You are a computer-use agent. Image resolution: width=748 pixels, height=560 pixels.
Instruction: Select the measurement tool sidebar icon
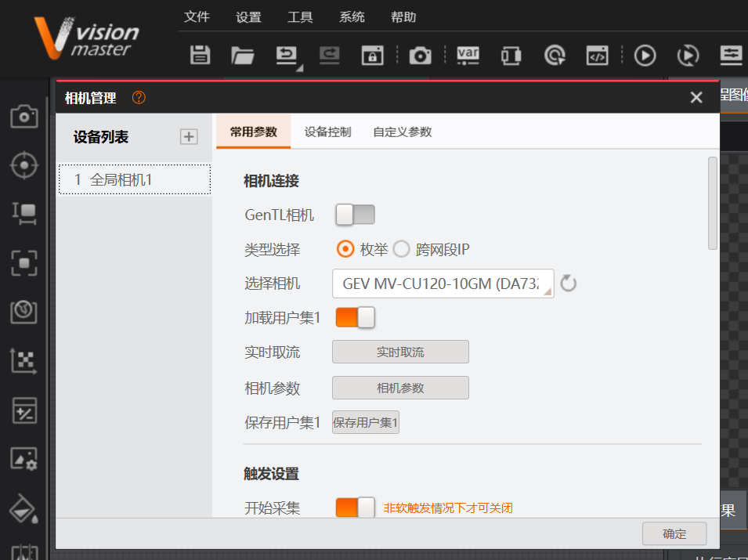(23, 213)
